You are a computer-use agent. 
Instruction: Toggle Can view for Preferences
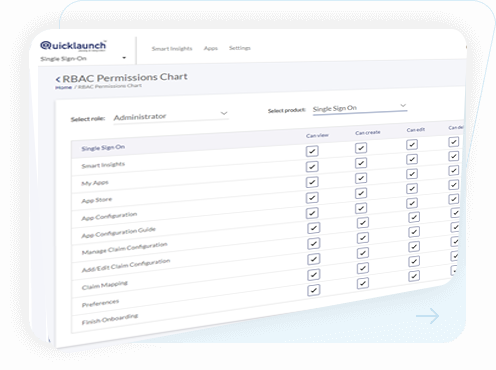point(313,275)
